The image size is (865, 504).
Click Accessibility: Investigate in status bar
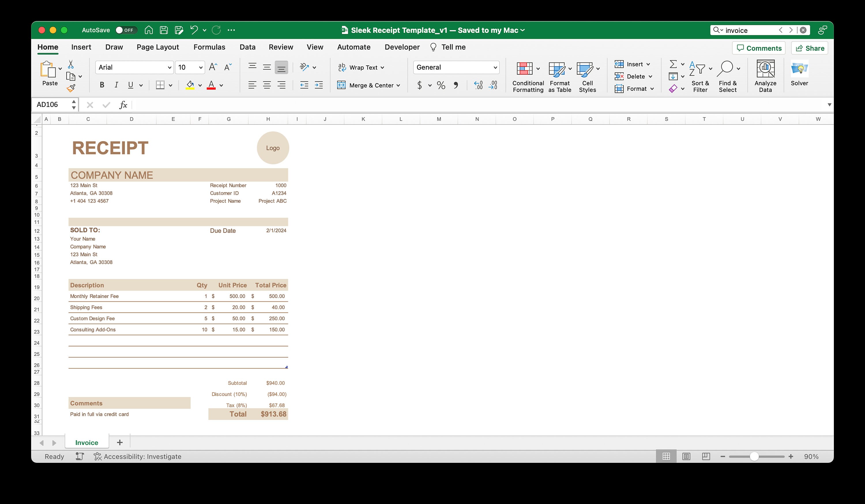point(138,456)
